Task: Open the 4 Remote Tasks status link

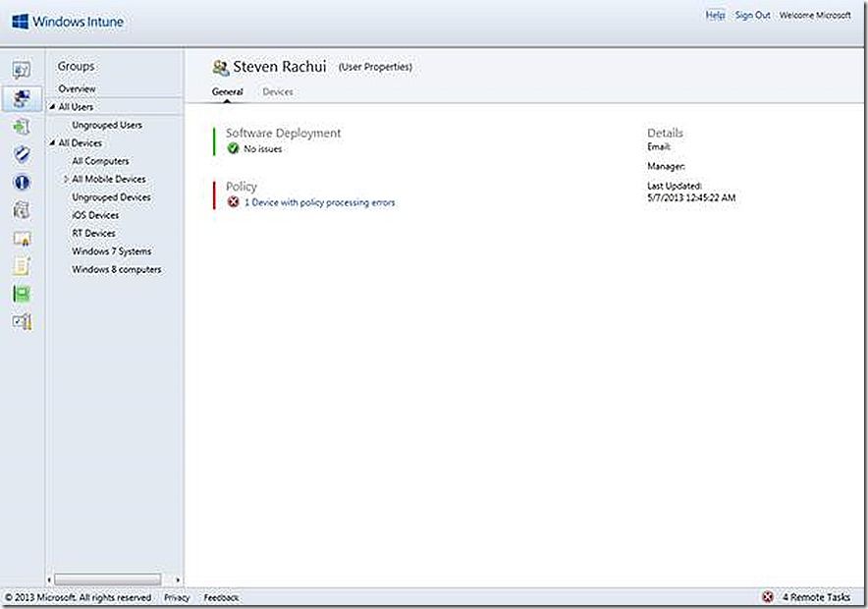Action: [x=816, y=597]
